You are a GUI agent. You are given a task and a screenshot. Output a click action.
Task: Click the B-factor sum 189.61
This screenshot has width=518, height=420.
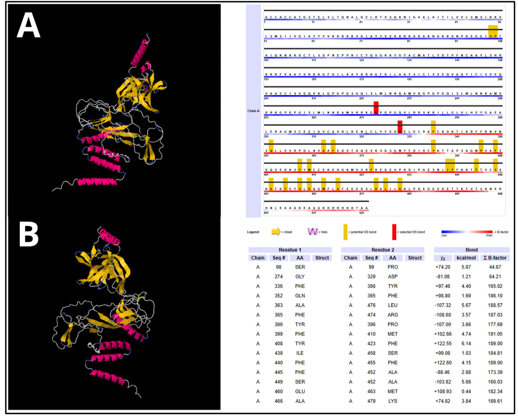495,401
